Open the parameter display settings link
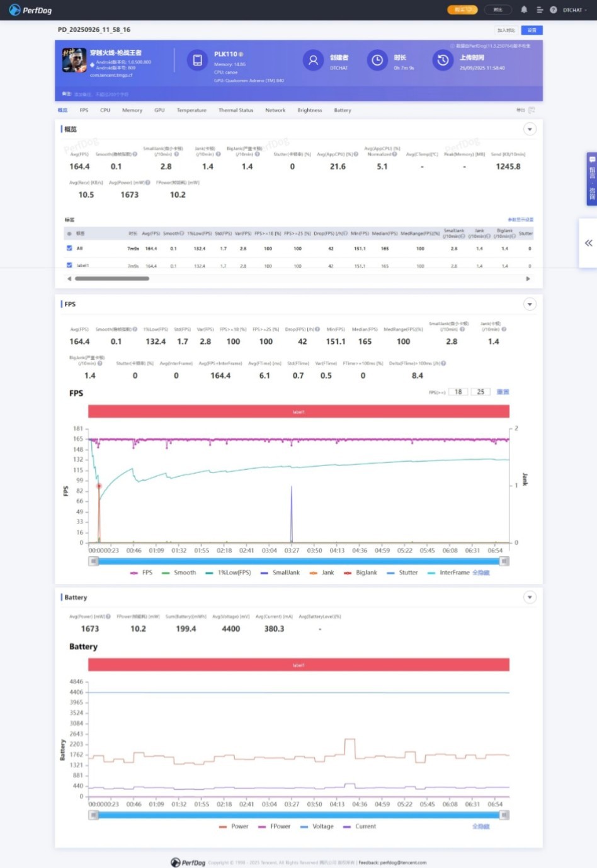Viewport: 597px width, 868px height. tap(521, 219)
